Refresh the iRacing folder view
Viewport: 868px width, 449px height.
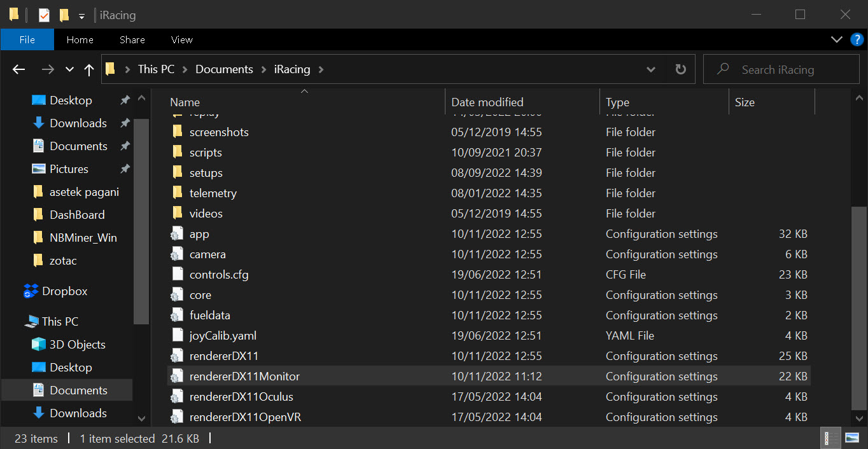[x=680, y=70]
